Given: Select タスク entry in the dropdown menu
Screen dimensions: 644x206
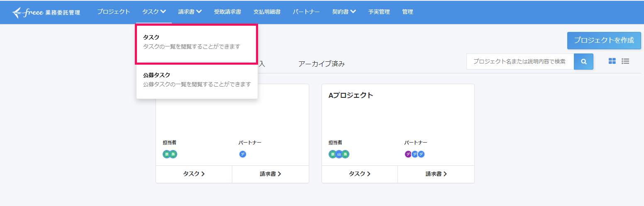Looking at the screenshot, I should 197,44.
